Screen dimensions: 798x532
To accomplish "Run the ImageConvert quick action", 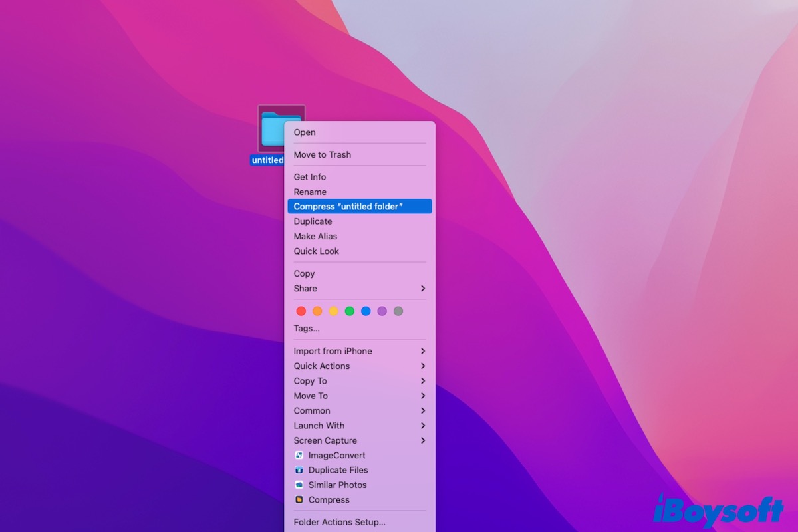I will (336, 455).
